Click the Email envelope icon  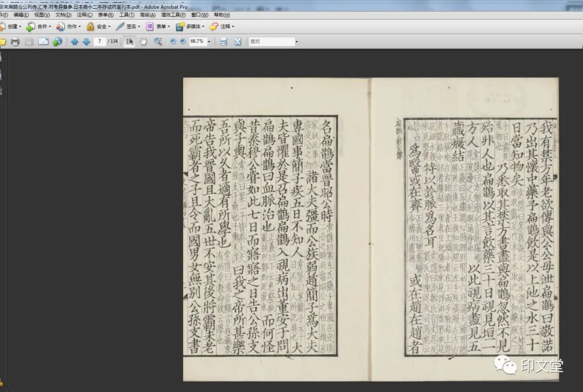point(43,42)
